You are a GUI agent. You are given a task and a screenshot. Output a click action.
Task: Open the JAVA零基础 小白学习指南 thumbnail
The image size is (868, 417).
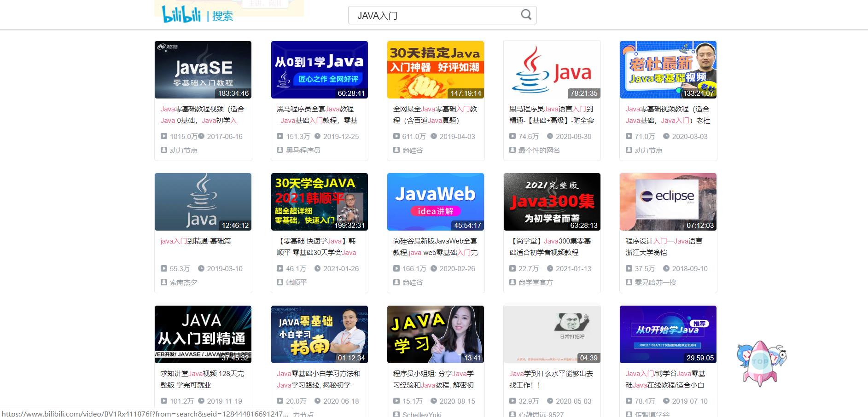coord(320,334)
